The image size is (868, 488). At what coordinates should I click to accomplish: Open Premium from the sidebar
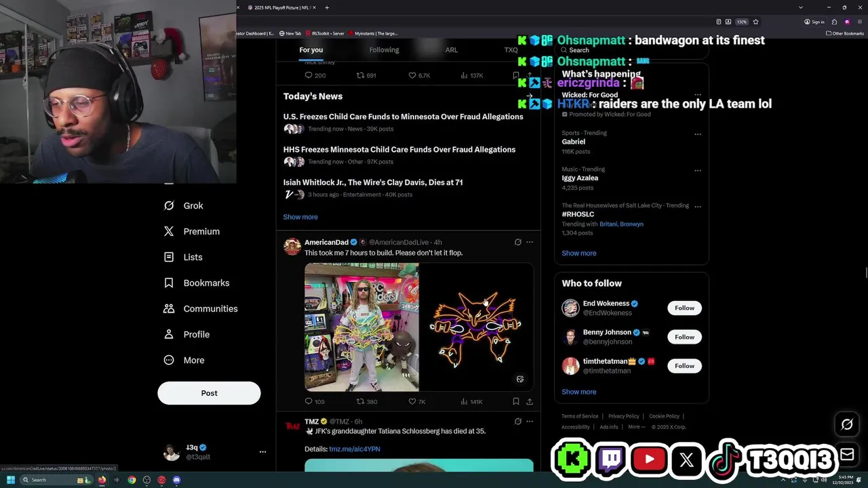pos(192,231)
